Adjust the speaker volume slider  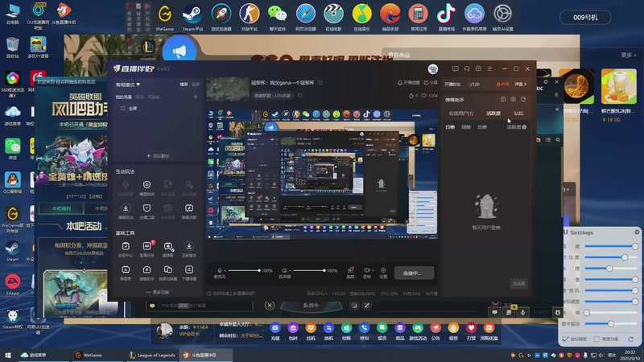tap(308, 270)
